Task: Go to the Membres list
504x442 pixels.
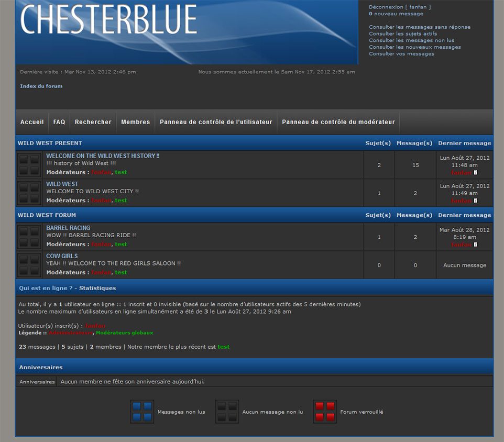Action: (x=135, y=122)
